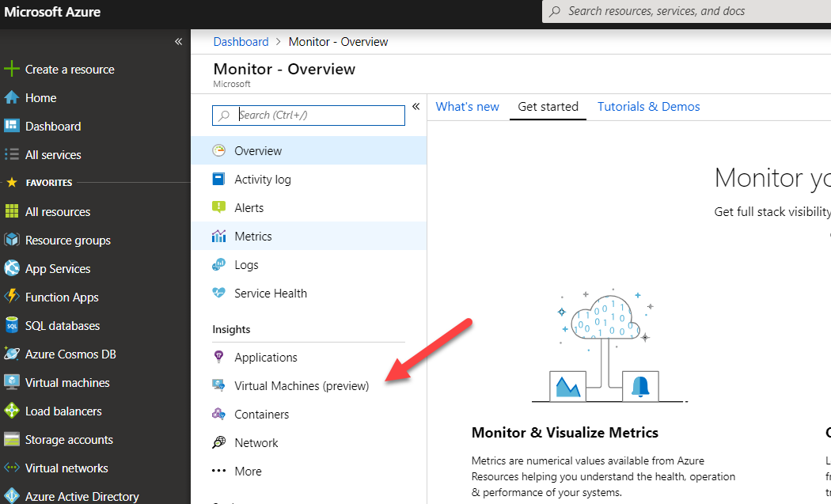The height and width of the screenshot is (504, 831).
Task: Open Activity log in Monitor menu
Action: [262, 180]
